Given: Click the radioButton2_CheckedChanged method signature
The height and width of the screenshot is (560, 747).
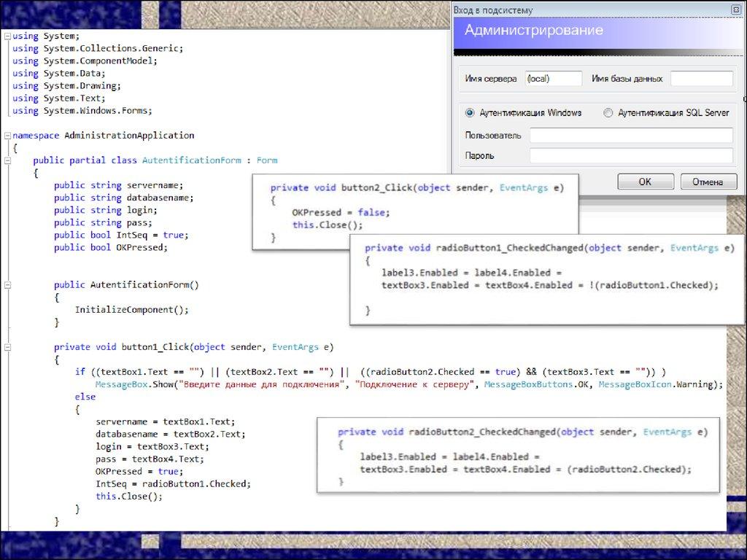Looking at the screenshot, I should (522, 432).
